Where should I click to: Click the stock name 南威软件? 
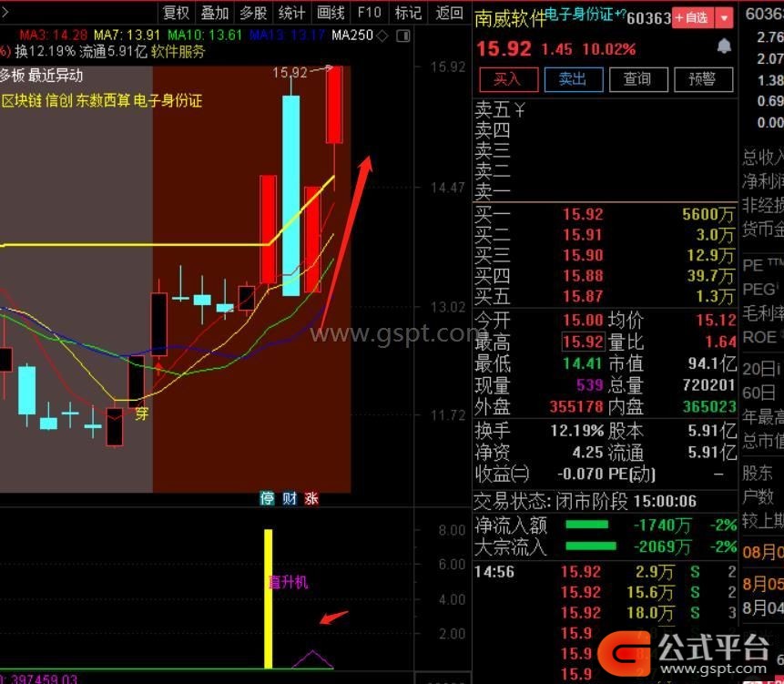[x=510, y=19]
